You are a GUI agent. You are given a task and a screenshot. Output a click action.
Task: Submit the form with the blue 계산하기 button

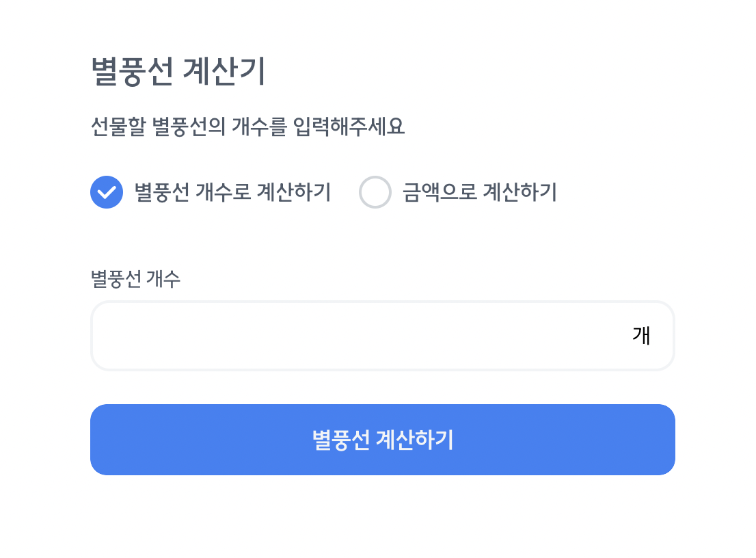coord(382,440)
